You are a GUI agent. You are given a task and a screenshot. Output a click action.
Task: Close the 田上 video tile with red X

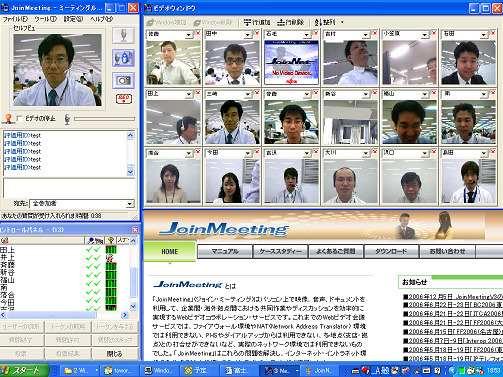pos(198,92)
